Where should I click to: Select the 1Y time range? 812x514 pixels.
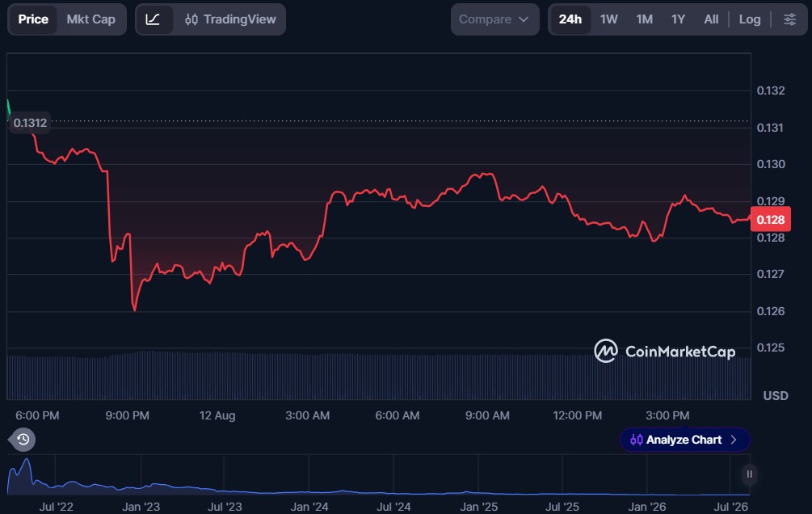coord(679,19)
